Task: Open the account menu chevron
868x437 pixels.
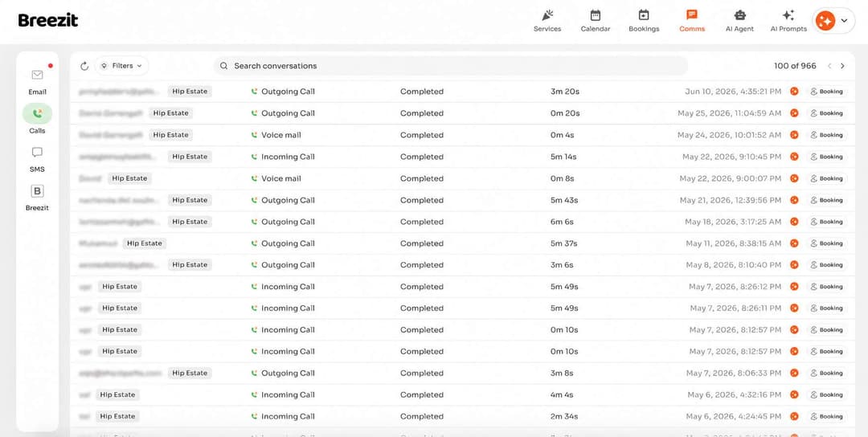Action: [844, 20]
